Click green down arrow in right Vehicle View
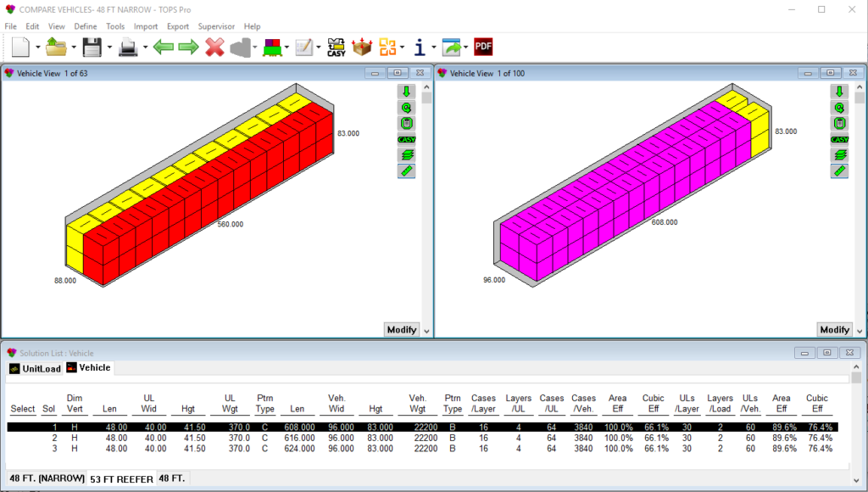 coord(839,92)
